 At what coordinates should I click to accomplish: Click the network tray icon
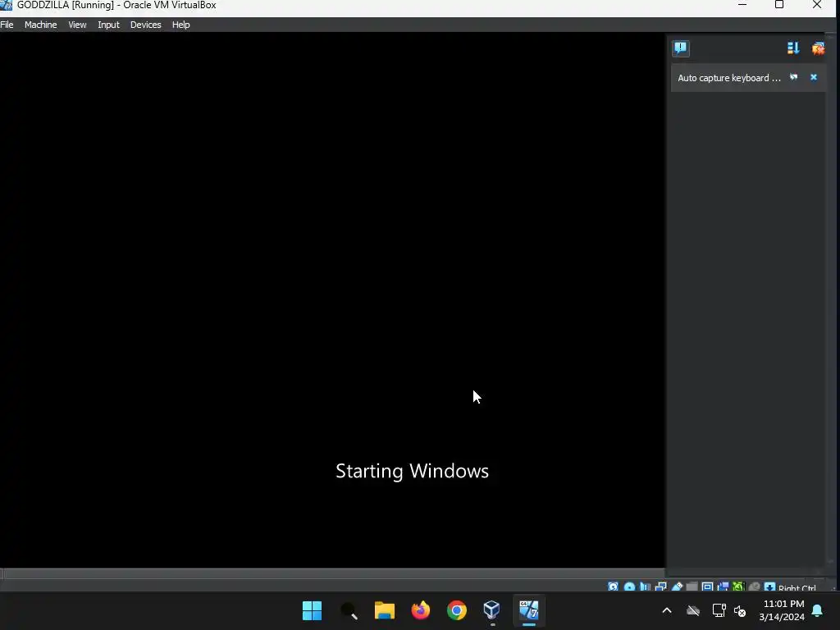[x=719, y=610]
